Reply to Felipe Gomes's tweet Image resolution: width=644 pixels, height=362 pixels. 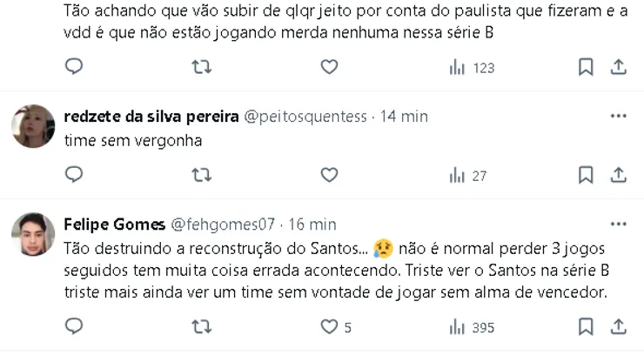coord(75,327)
